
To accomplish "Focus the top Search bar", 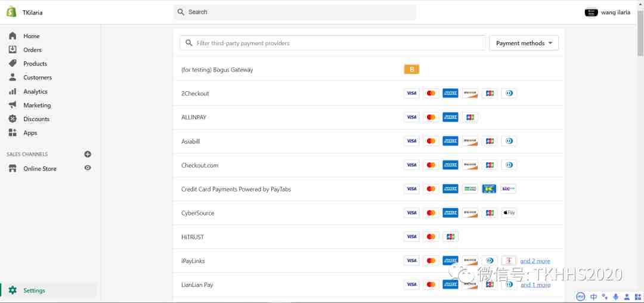I will pyautogui.click(x=295, y=12).
